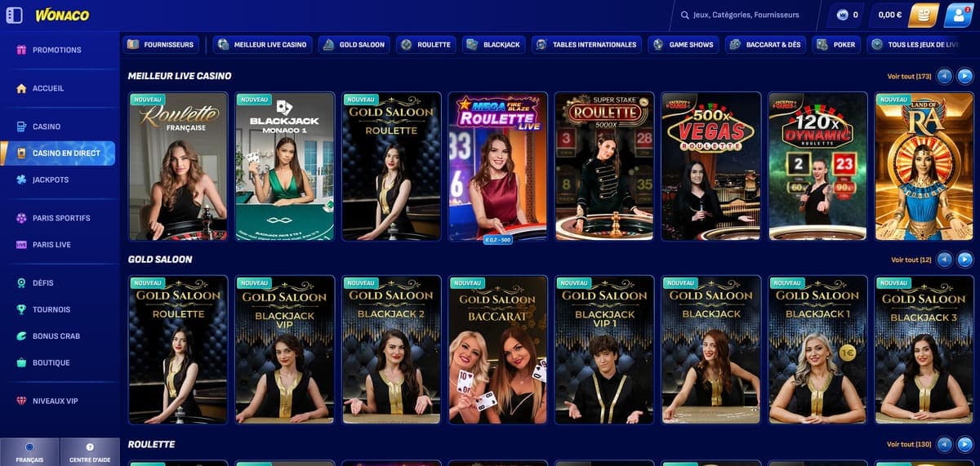Open Land of Ra game thumbnail

coord(924,166)
